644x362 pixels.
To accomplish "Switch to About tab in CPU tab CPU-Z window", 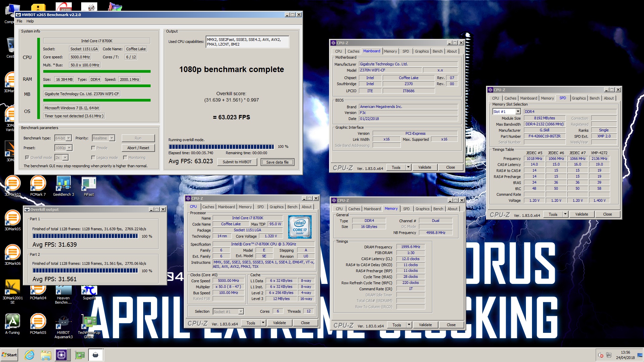I will point(306,207).
